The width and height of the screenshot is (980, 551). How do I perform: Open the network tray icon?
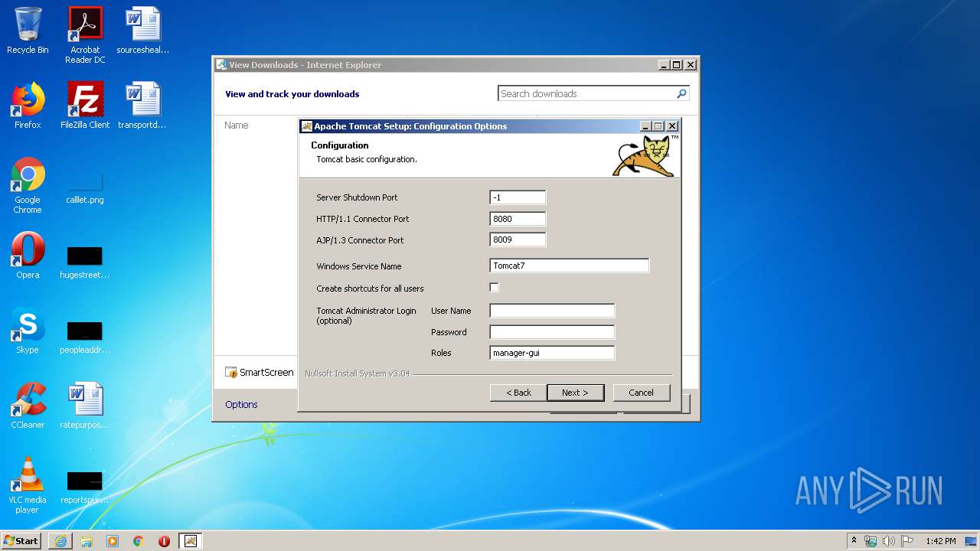[871, 541]
